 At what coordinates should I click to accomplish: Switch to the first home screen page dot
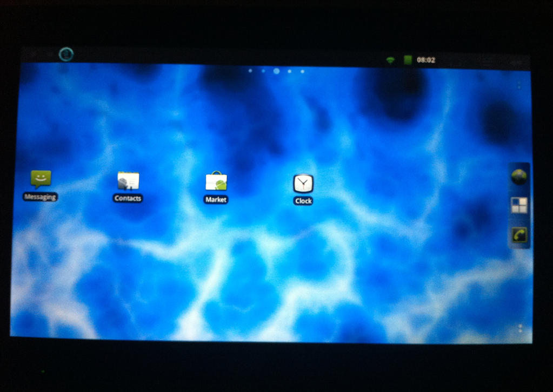250,71
